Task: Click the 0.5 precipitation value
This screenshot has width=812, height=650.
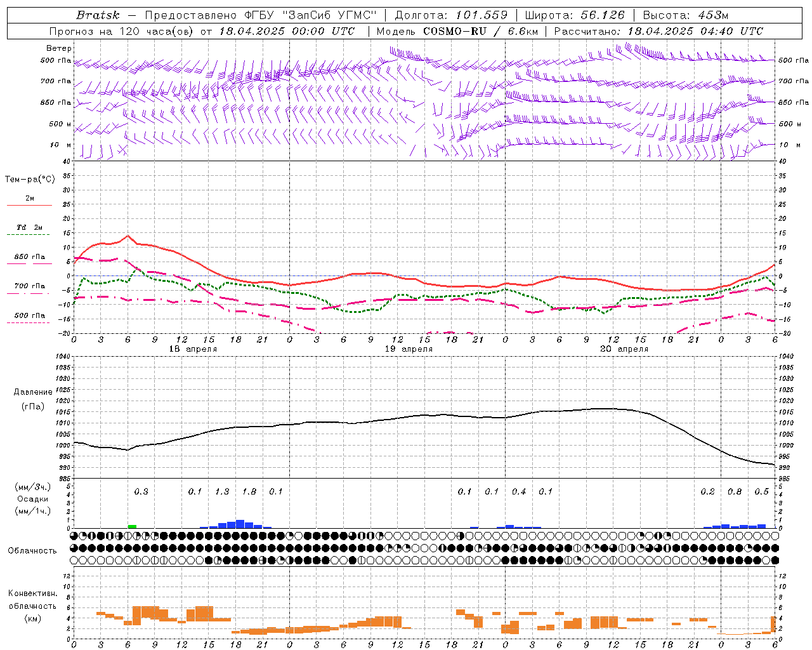Action: (x=761, y=491)
